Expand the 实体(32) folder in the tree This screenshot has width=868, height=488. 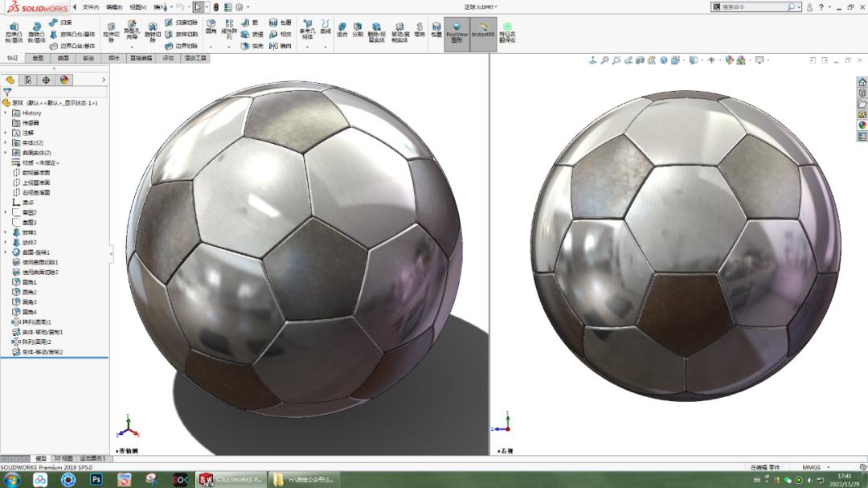click(x=5, y=141)
